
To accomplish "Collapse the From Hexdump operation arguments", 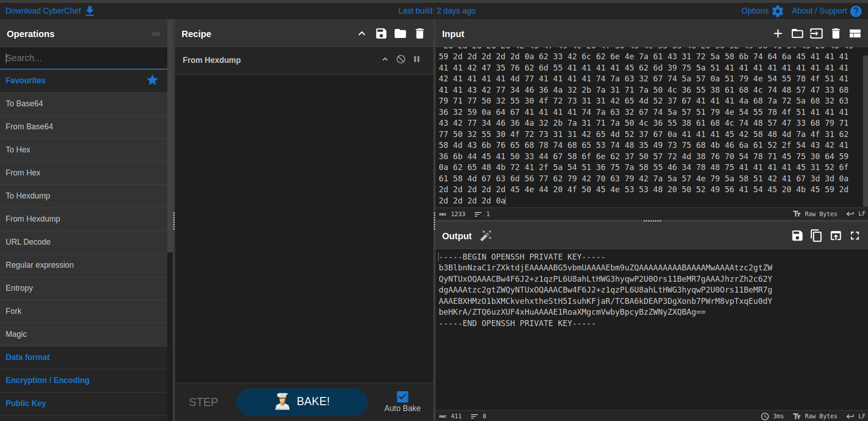I will click(x=385, y=59).
